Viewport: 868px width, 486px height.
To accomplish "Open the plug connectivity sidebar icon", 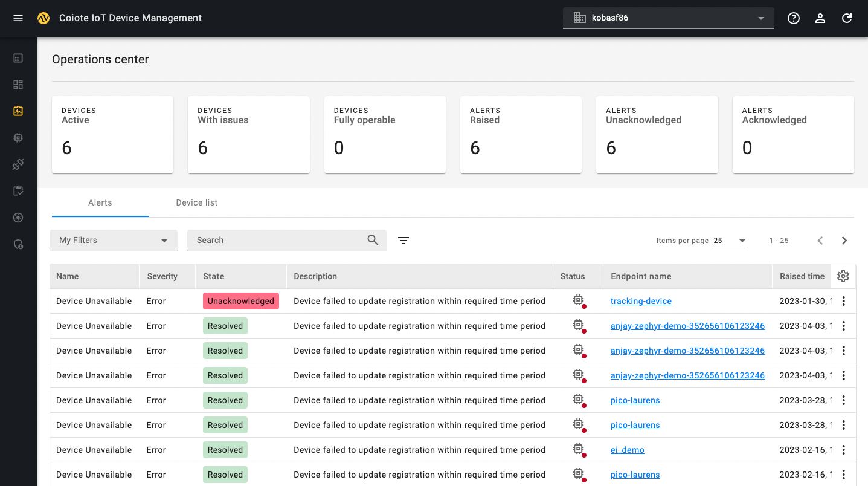I will tap(18, 164).
